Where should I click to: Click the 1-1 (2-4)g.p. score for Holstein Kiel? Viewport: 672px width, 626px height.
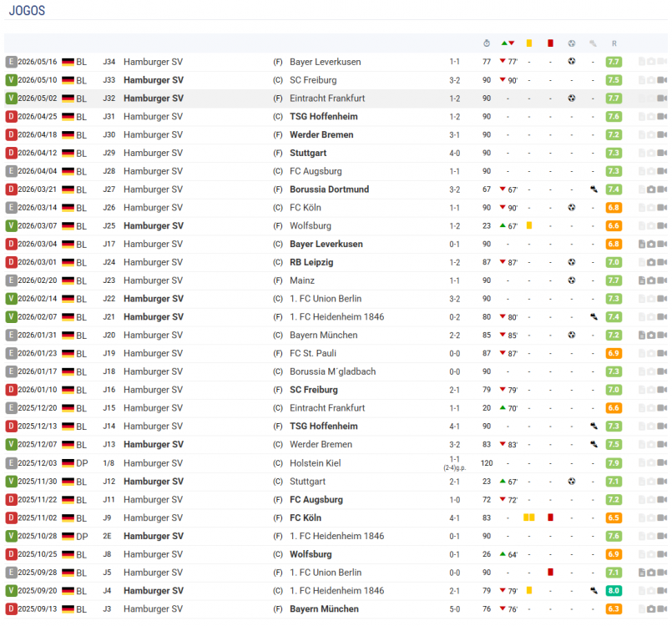[x=455, y=463]
